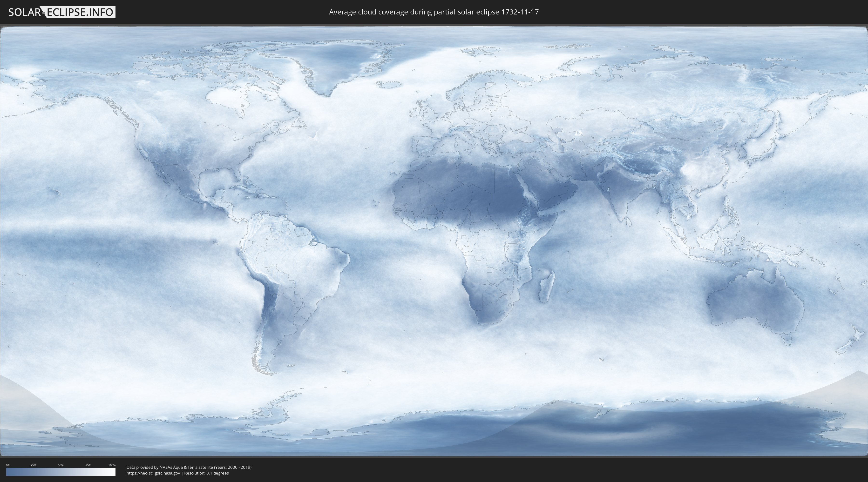The width and height of the screenshot is (868, 482).
Task: Click the 100% label on legend
Action: point(112,465)
